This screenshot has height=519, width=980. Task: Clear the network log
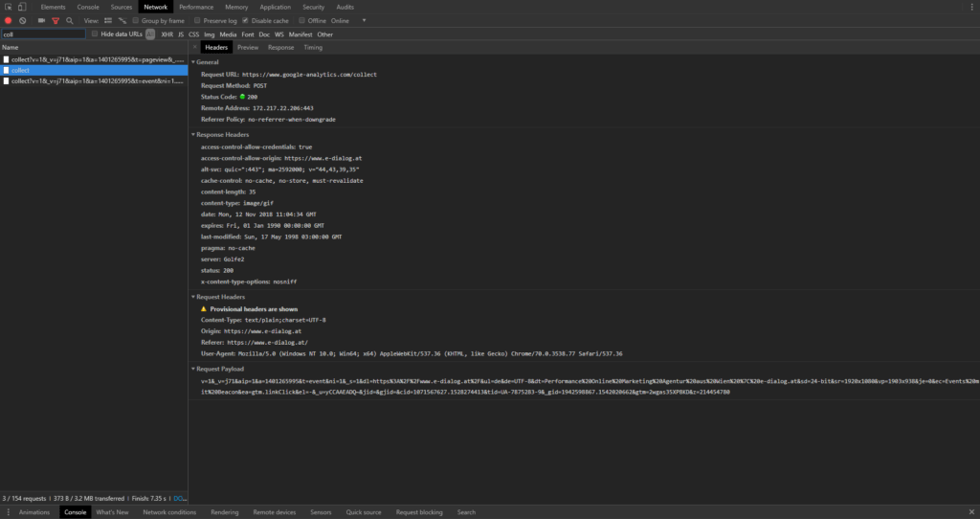tap(22, 20)
